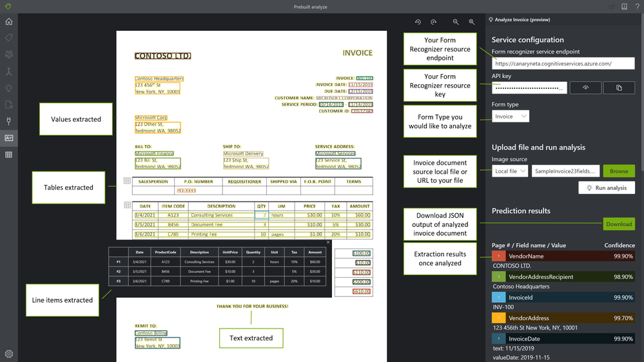Click table icon beside Salesperson table
This screenshot has height=362, width=644.
coord(128,180)
